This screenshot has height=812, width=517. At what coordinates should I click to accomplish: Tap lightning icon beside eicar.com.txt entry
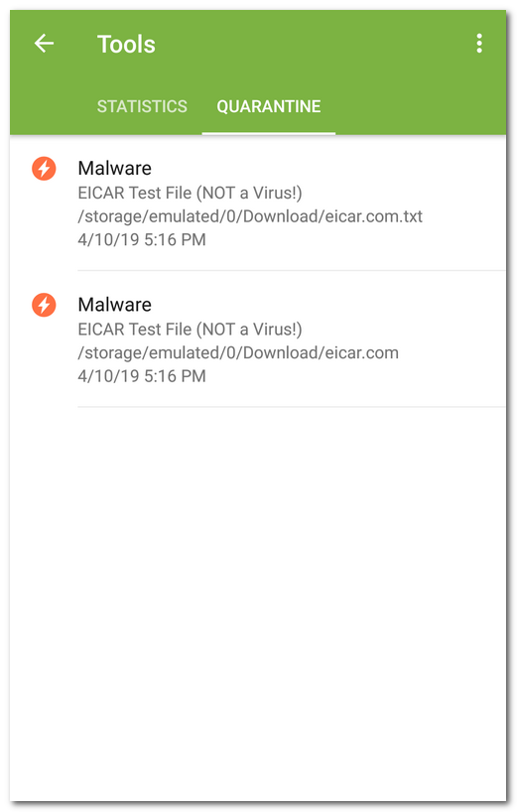44,169
